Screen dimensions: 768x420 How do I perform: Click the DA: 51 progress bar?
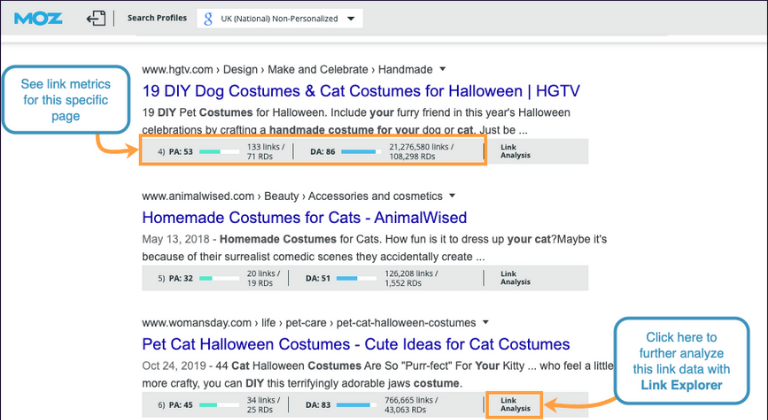(356, 278)
